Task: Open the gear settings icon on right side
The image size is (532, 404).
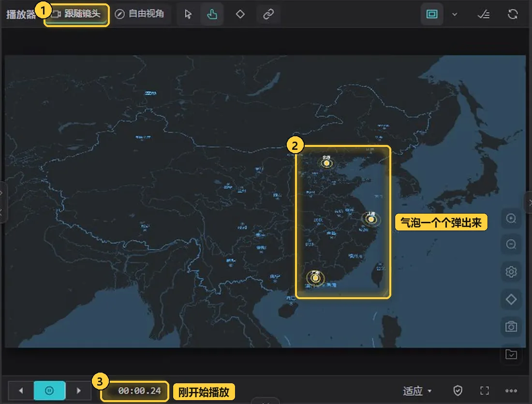Action: click(x=511, y=272)
